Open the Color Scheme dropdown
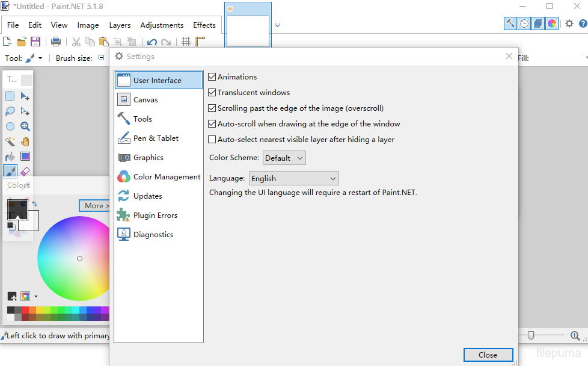This screenshot has width=588, height=366. tap(284, 158)
